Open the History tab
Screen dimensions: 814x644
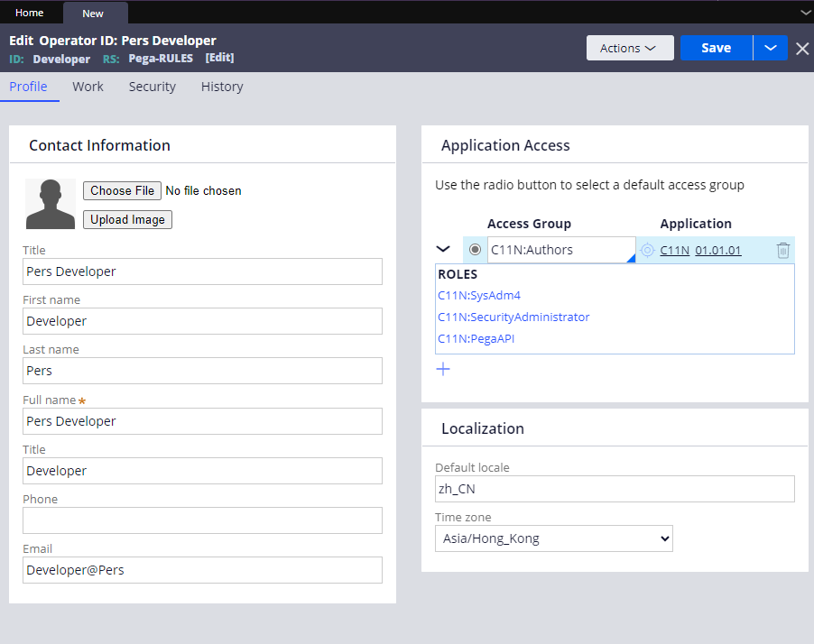coord(222,87)
